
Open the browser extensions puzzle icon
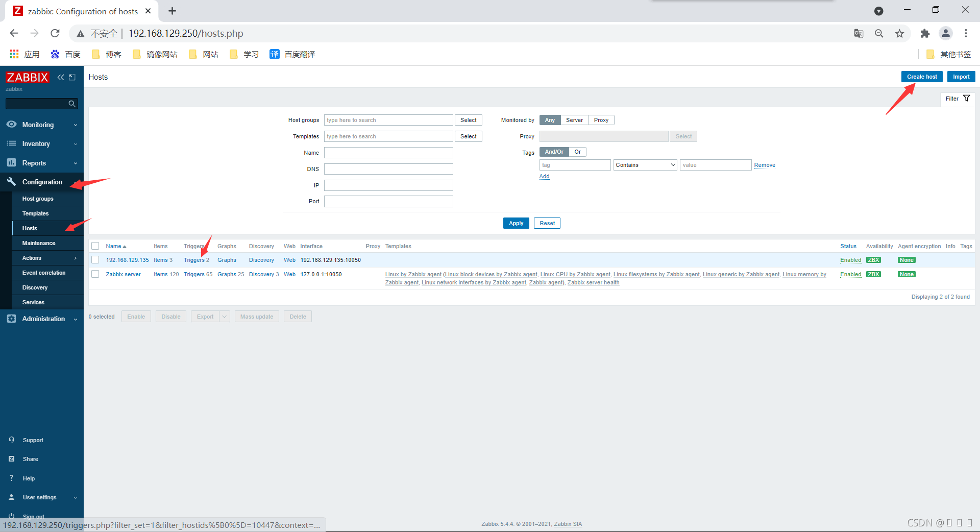point(925,33)
